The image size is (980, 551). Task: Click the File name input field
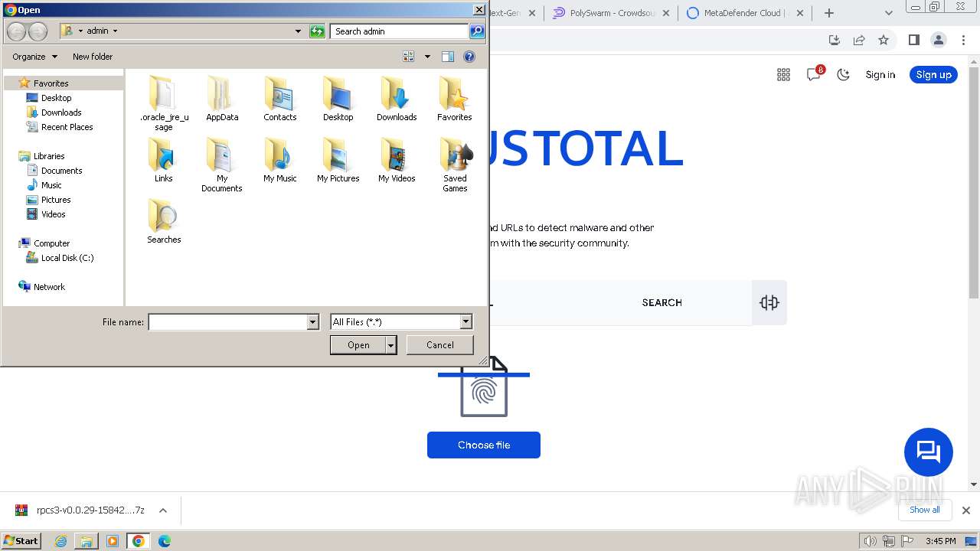pyautogui.click(x=228, y=322)
